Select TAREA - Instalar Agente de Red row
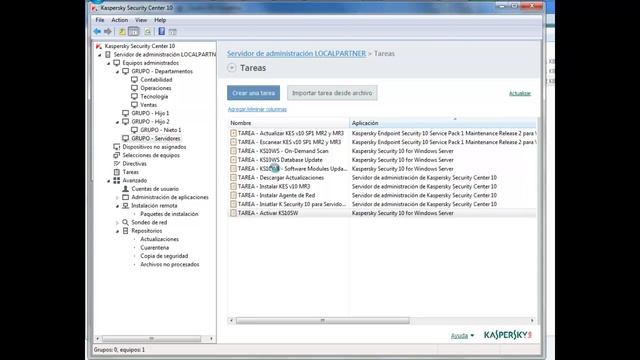The image size is (640, 360). (382, 195)
